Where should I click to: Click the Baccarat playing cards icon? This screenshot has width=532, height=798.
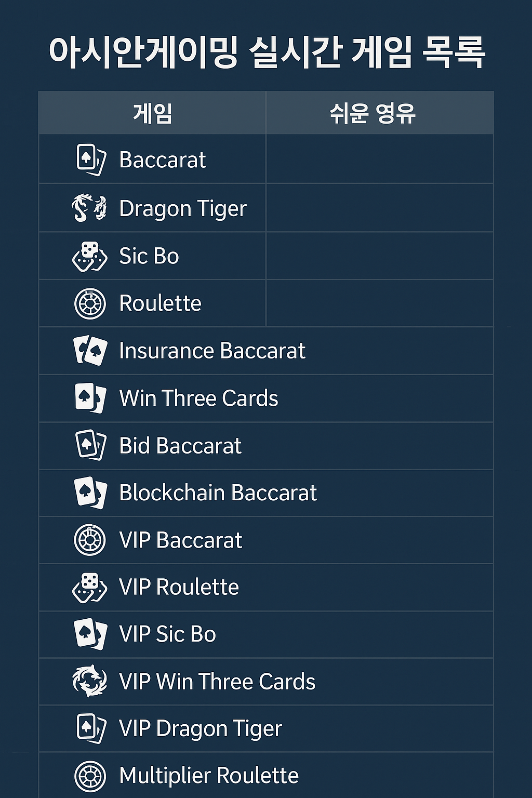91,159
